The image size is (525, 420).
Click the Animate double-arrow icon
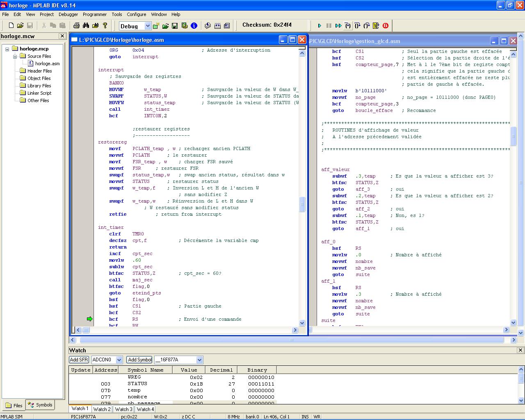point(338,25)
